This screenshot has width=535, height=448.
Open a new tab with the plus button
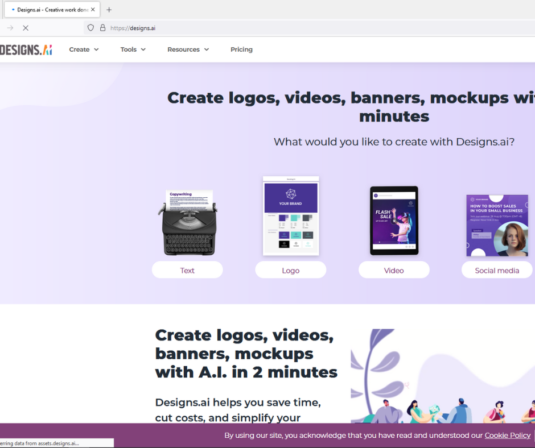(109, 10)
